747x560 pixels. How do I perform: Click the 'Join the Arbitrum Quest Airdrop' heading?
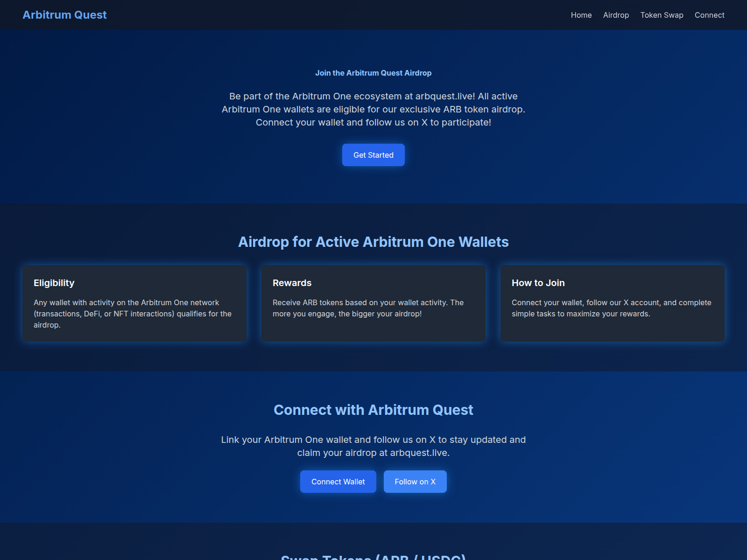(x=373, y=73)
